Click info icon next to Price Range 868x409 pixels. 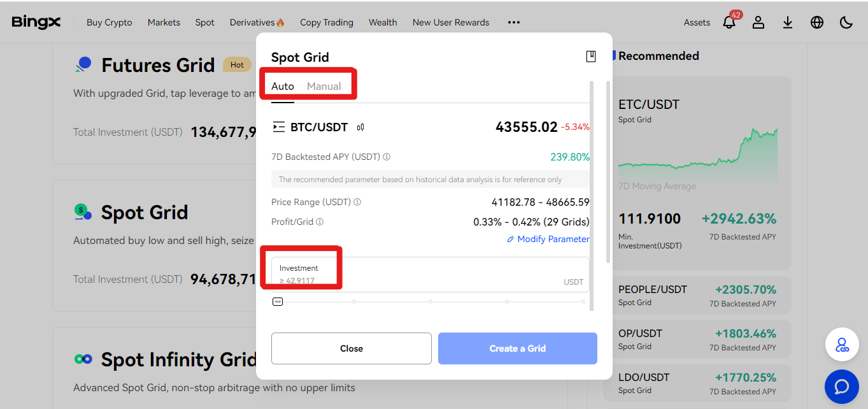pos(357,202)
